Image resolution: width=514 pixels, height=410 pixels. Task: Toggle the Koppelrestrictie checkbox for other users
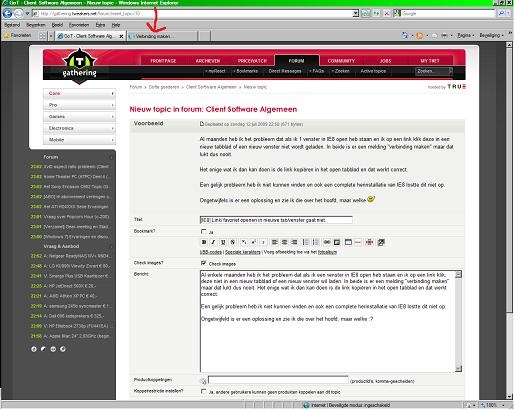(203, 391)
